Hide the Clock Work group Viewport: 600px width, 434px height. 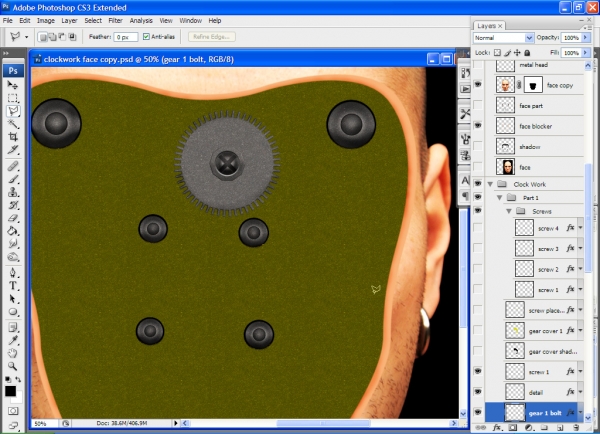(478, 184)
